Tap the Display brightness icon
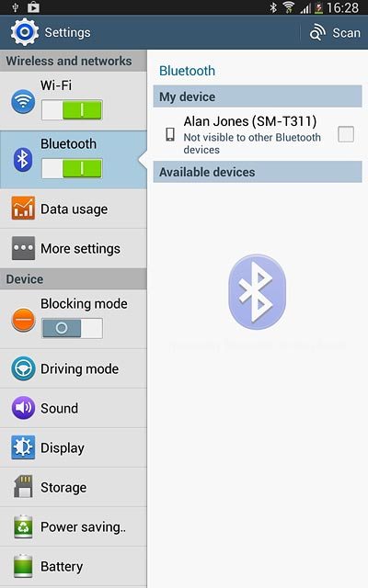Viewport: 368px width, 588px height. (x=23, y=447)
